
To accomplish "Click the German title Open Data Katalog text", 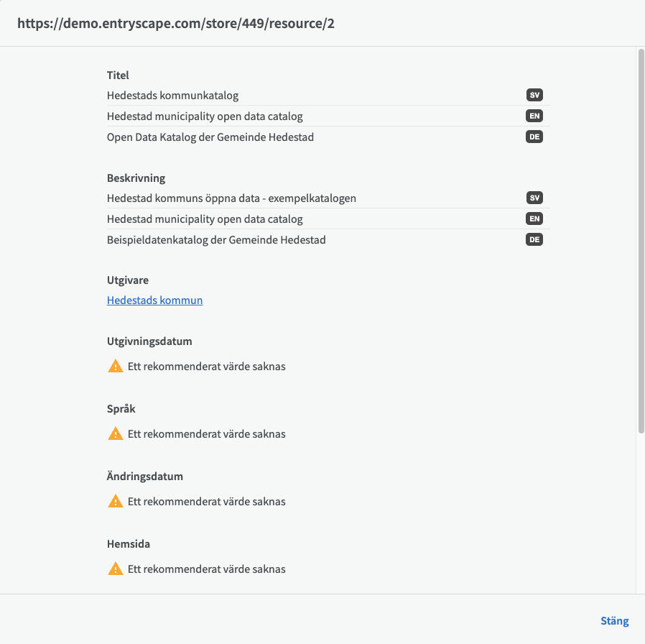I will [210, 137].
